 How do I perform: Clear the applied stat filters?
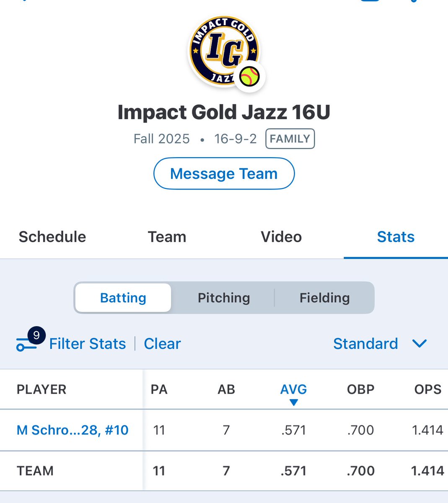click(x=162, y=344)
